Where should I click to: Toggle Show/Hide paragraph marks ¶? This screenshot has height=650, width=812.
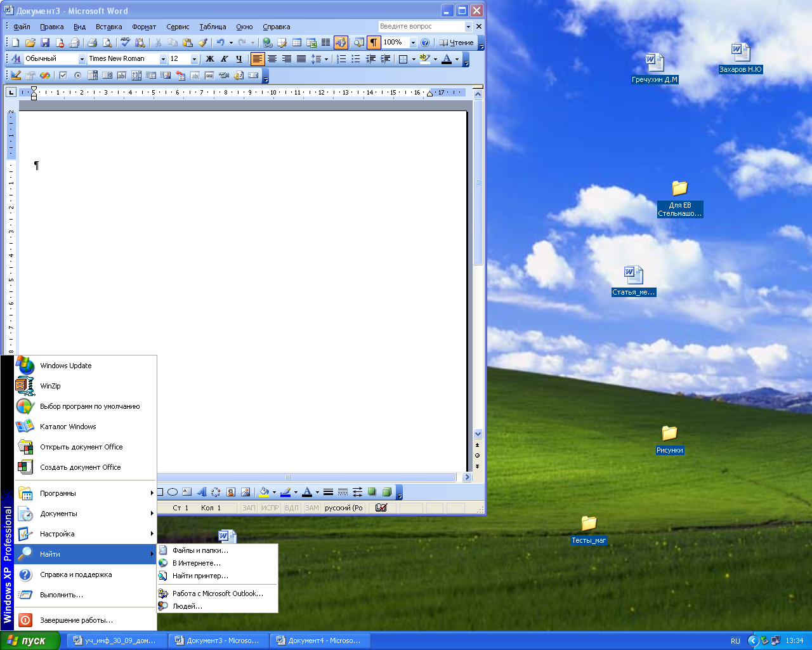pos(374,43)
